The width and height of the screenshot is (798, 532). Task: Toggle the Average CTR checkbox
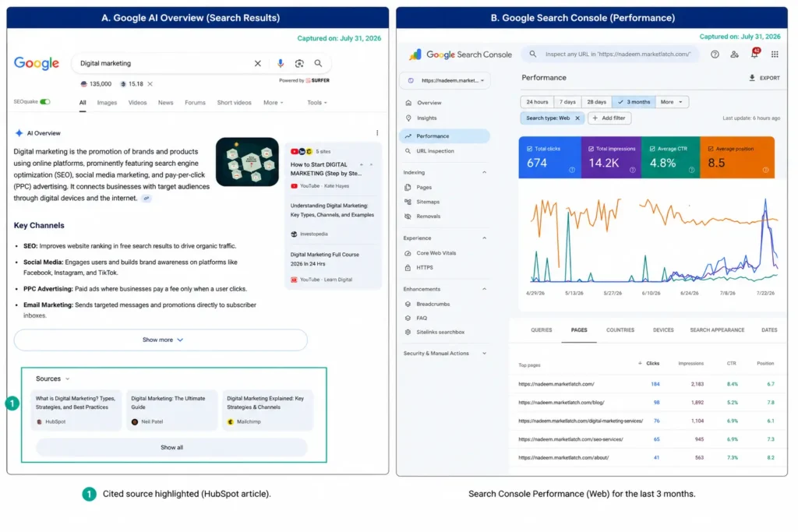(652, 149)
